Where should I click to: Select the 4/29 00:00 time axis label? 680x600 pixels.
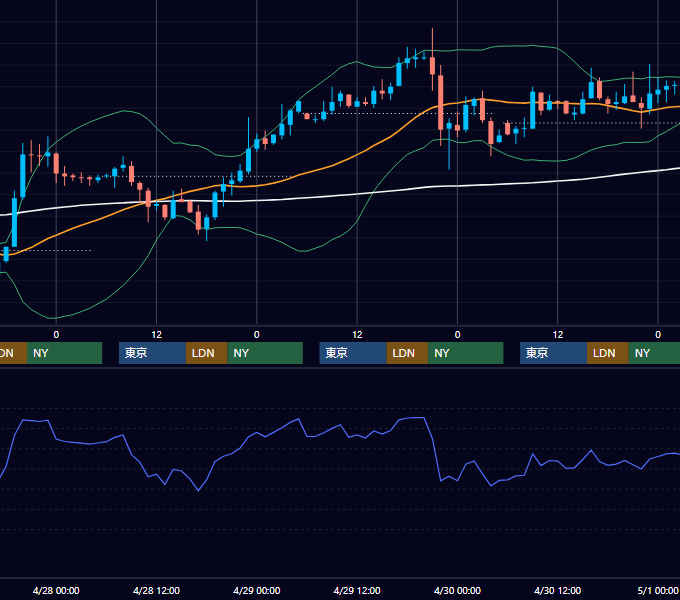pyautogui.click(x=257, y=590)
